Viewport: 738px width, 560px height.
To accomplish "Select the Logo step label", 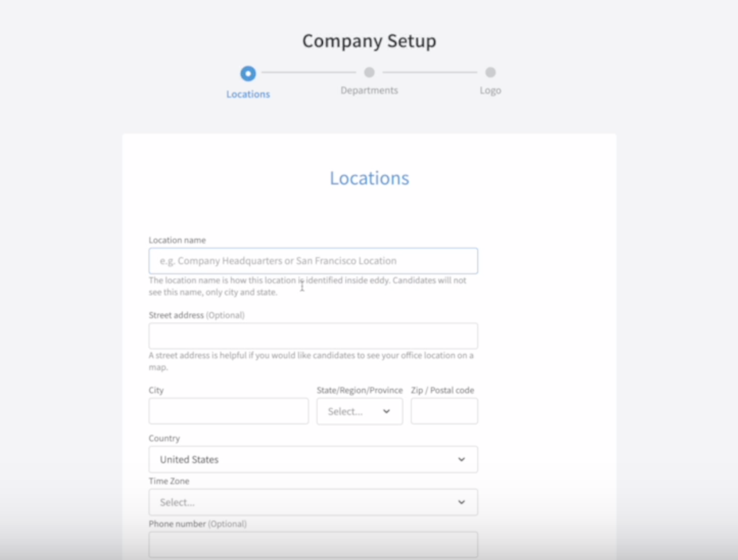I will [490, 90].
